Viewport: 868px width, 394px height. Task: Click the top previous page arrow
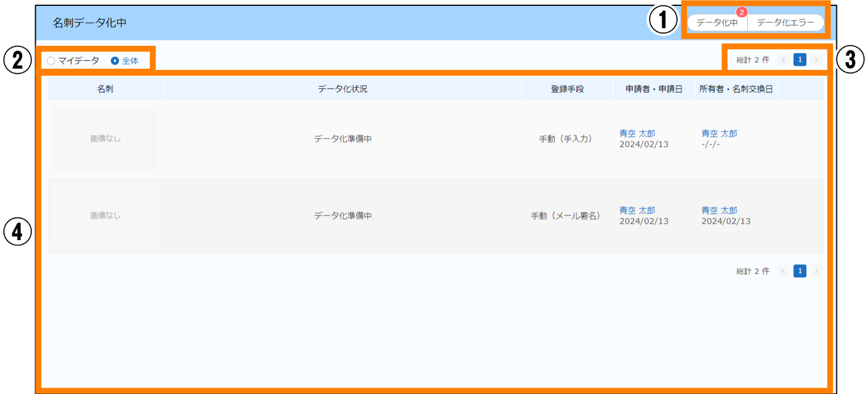(783, 59)
